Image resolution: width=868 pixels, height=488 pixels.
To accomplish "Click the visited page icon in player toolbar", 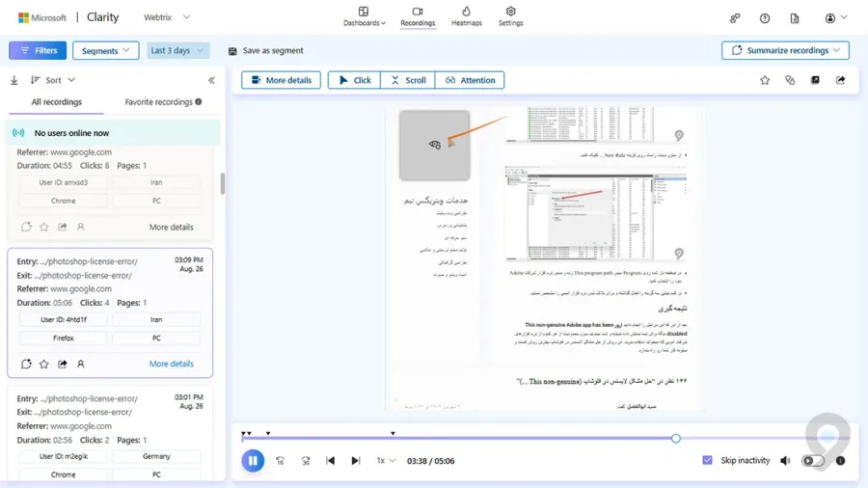I will click(x=815, y=80).
